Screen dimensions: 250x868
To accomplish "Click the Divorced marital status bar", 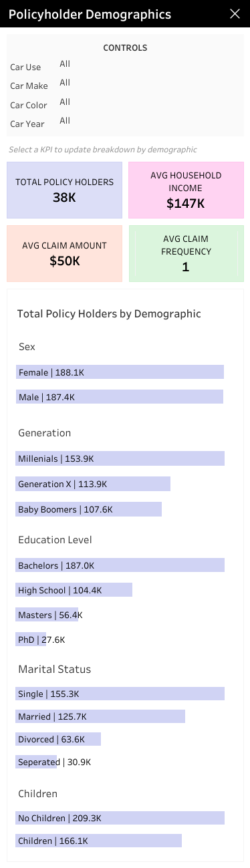I will [x=58, y=739].
